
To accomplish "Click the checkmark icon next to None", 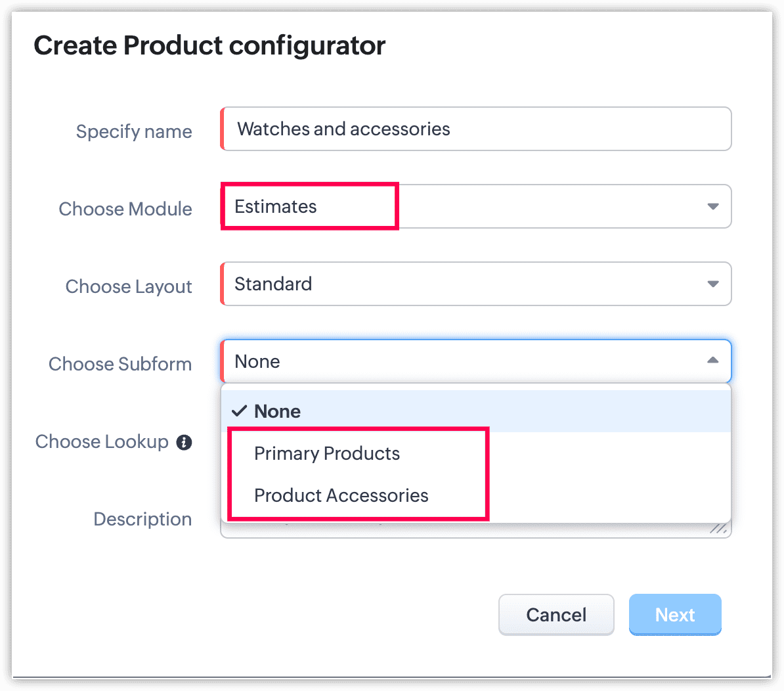I will point(240,411).
